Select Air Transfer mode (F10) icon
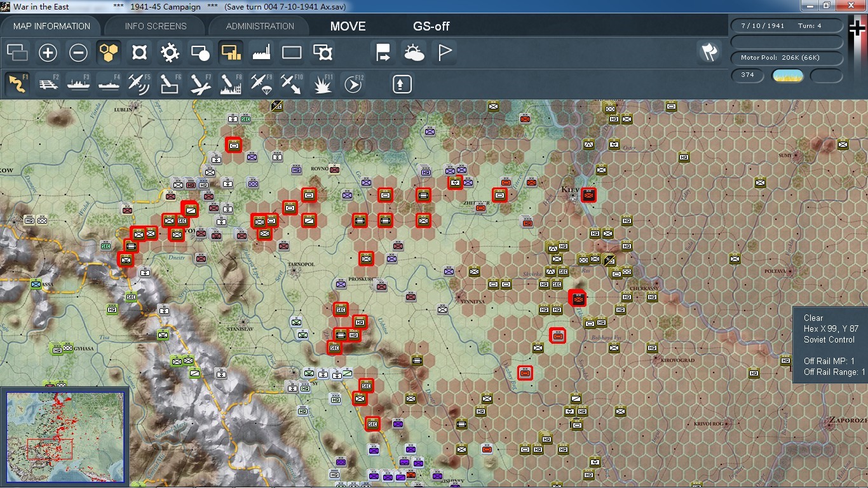 point(292,84)
